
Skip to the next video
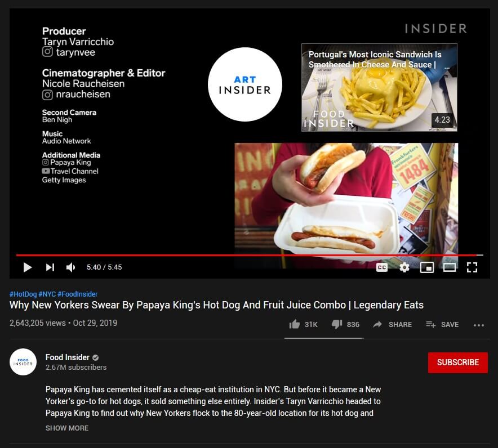(50, 267)
